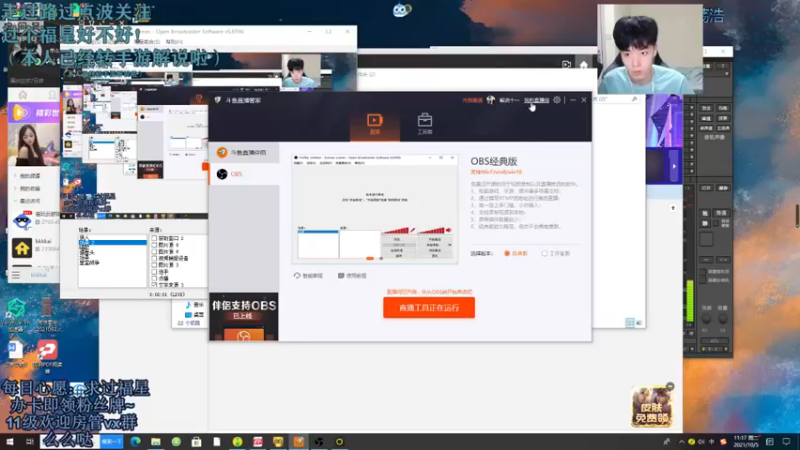Click the user avatar in Douyu title bar
This screenshot has height=450, width=800.
[490, 100]
